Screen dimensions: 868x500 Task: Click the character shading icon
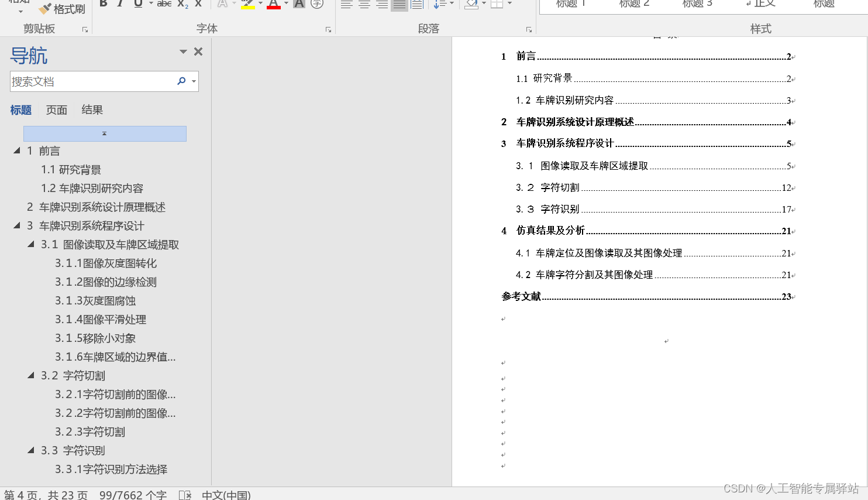click(299, 4)
